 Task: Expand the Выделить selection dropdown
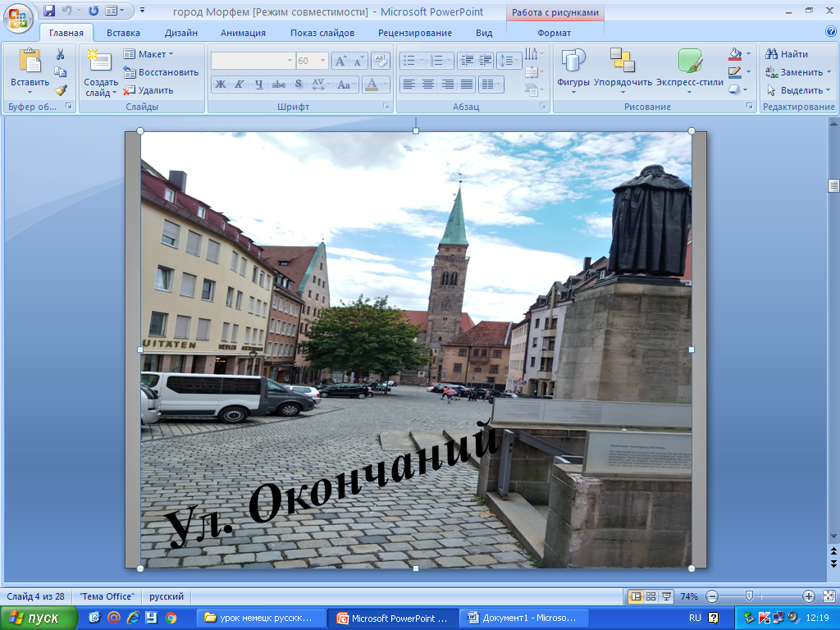[800, 90]
